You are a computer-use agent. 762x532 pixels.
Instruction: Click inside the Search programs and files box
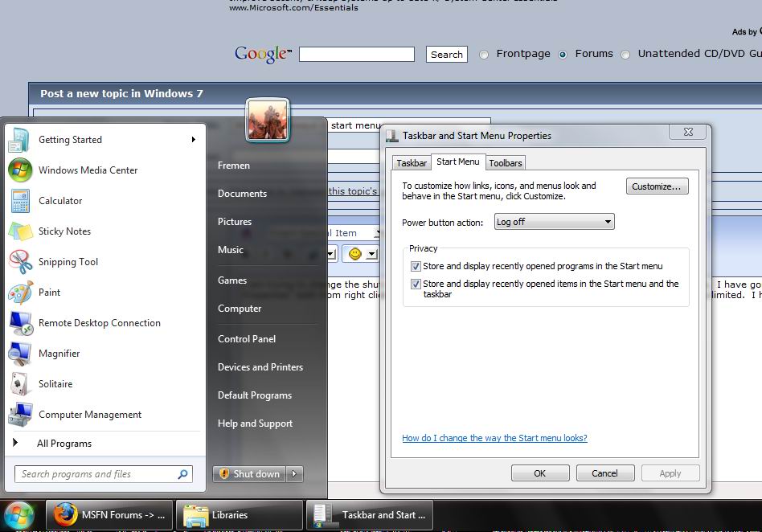(96, 474)
